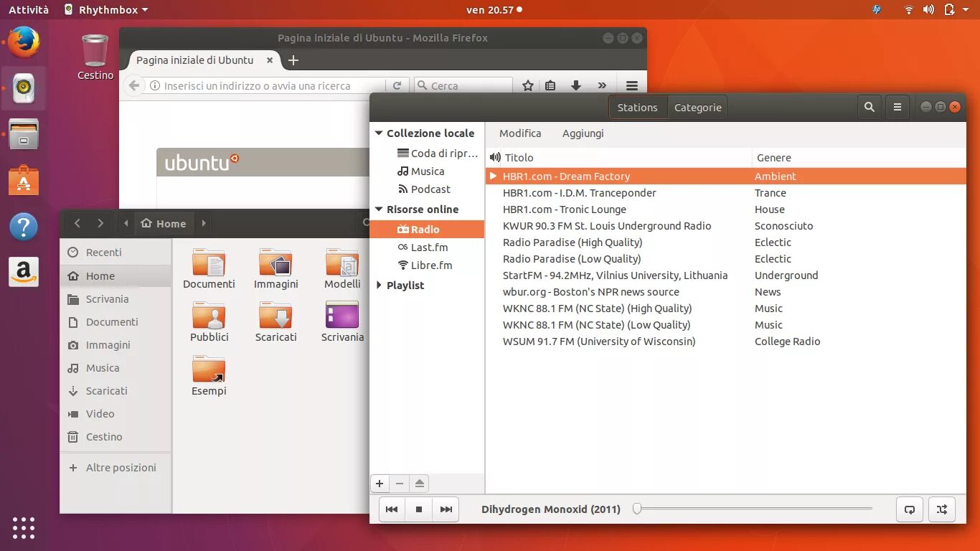980x551 pixels.
Task: Open Recenti in Files sidebar
Action: [x=116, y=253]
